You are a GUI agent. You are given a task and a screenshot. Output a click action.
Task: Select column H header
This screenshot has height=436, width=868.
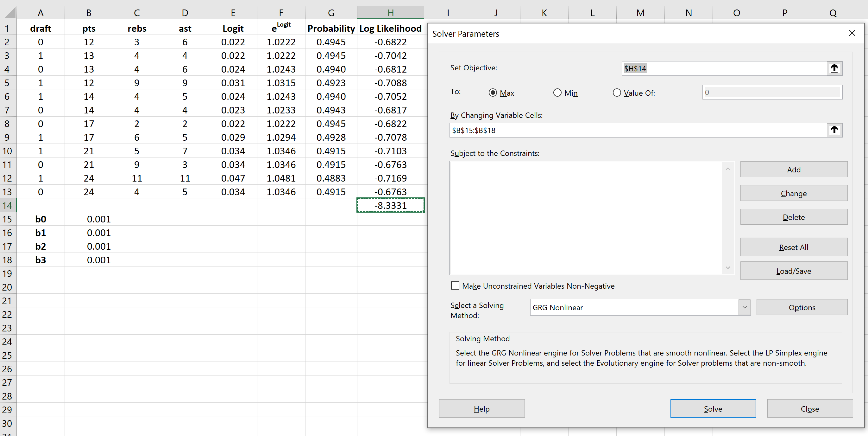(x=391, y=13)
